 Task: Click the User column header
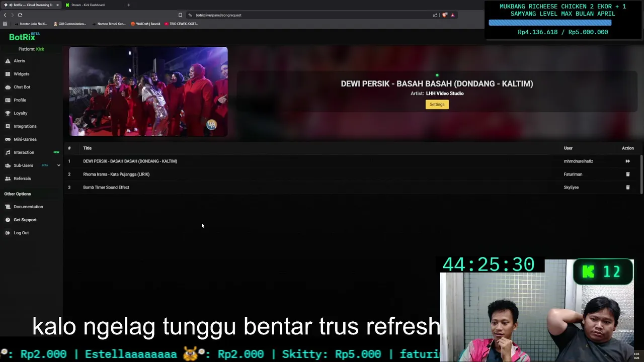click(x=568, y=148)
